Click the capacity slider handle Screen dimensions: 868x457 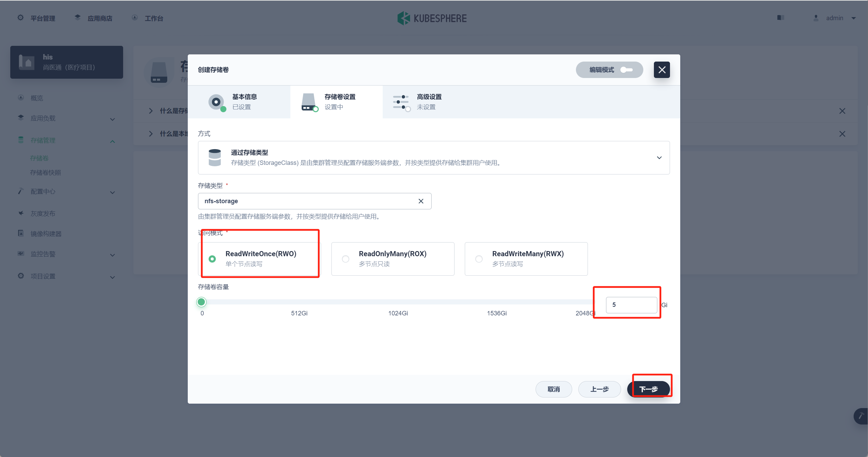tap(201, 302)
